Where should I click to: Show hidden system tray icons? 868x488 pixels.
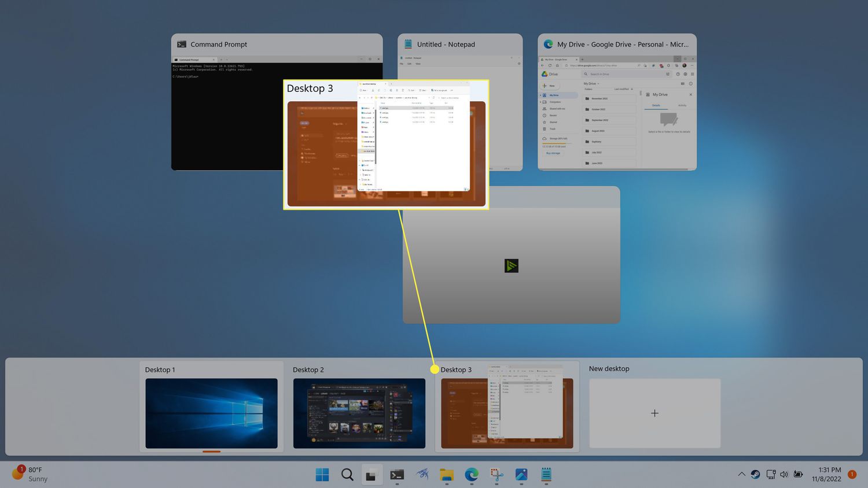coord(741,474)
